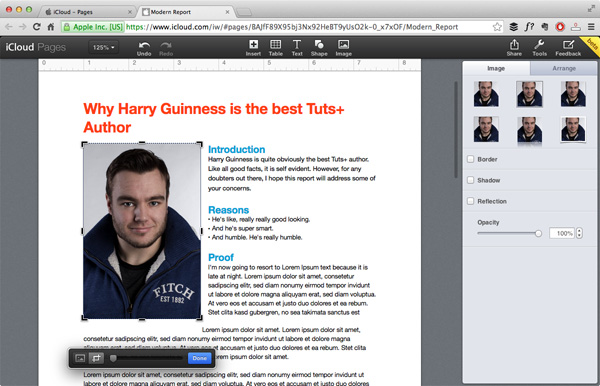Screen dimensions: 600x386
Task: Click the download tray extension icon
Action: point(576,27)
